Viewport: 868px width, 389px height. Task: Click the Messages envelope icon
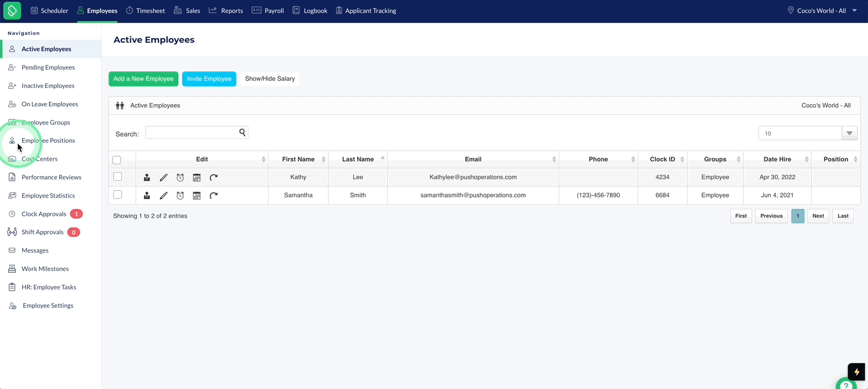(12, 251)
